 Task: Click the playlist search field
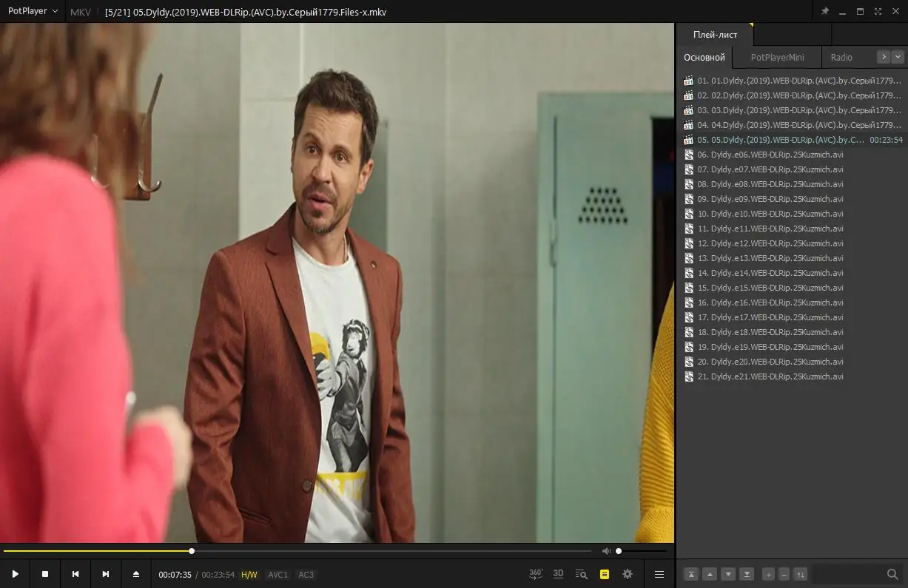(x=851, y=574)
